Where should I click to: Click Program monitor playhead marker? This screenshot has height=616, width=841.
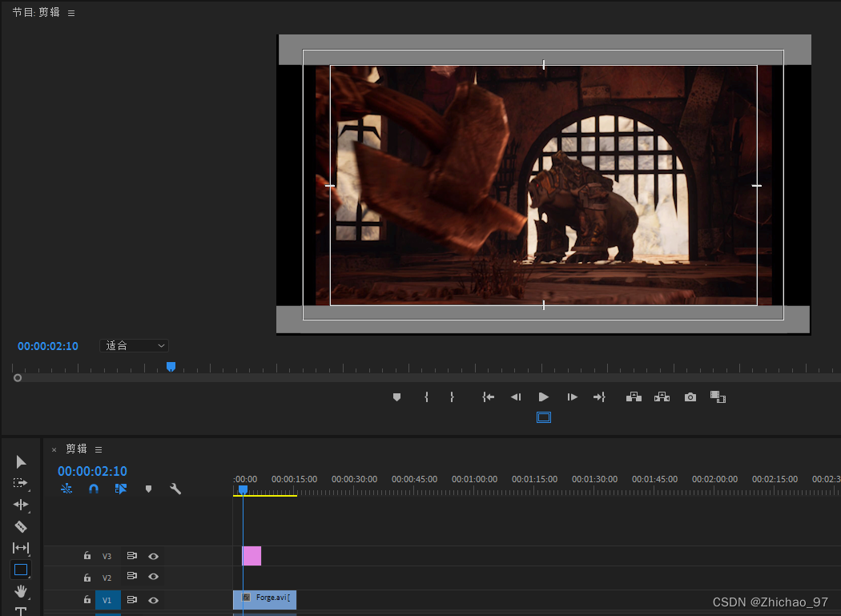(171, 367)
